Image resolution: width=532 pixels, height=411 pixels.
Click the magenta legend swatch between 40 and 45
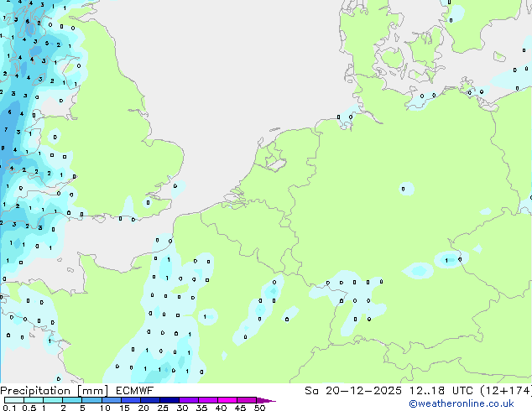pyautogui.click(x=227, y=400)
